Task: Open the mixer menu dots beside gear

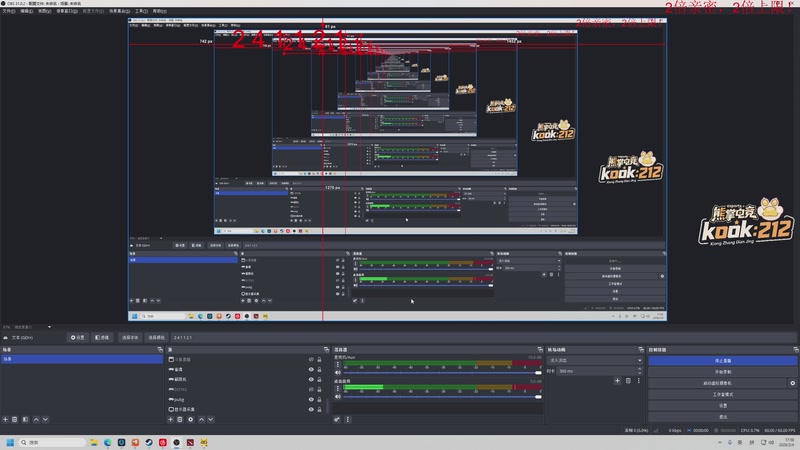Action: pyautogui.click(x=348, y=419)
